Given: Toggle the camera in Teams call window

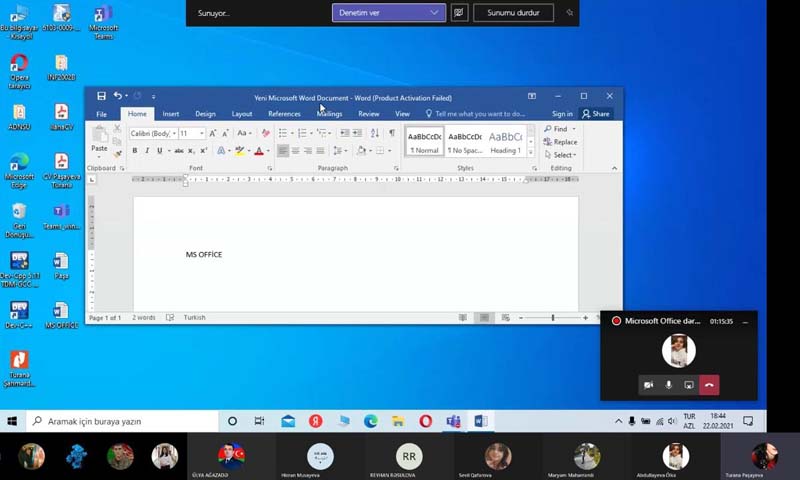Looking at the screenshot, I should tap(648, 385).
